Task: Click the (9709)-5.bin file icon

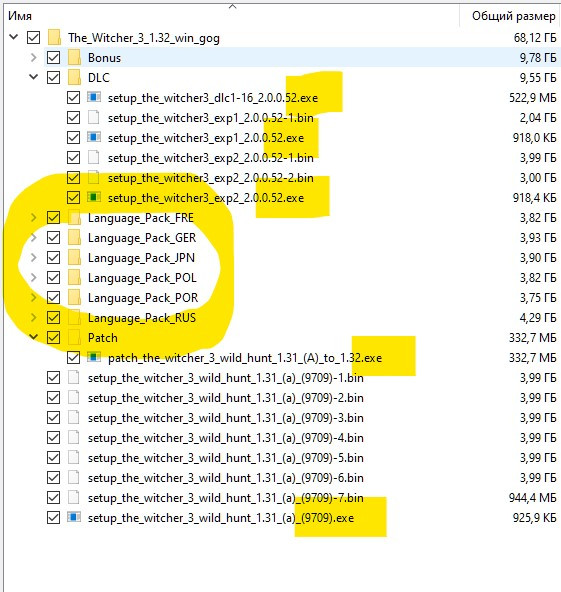Action: click(74, 457)
